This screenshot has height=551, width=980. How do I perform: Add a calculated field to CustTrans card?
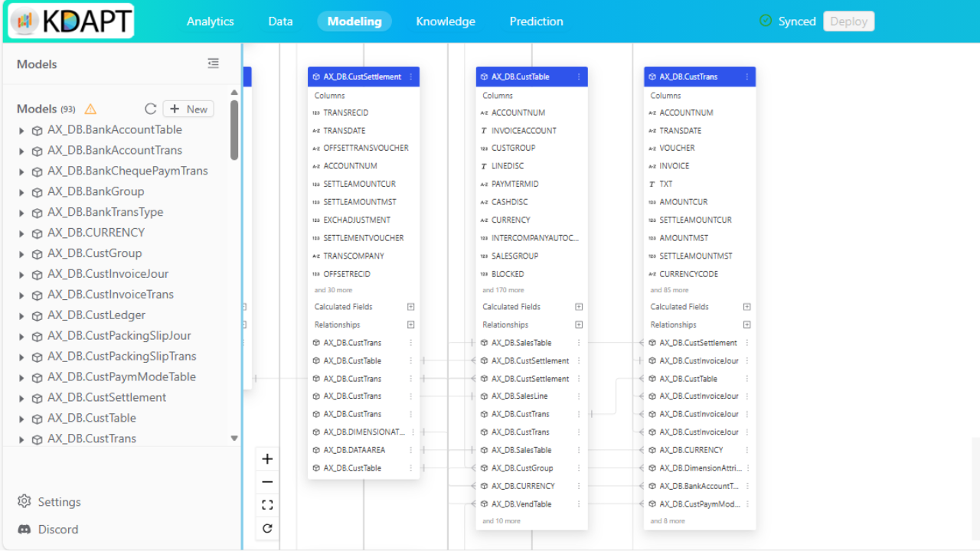[x=747, y=307]
